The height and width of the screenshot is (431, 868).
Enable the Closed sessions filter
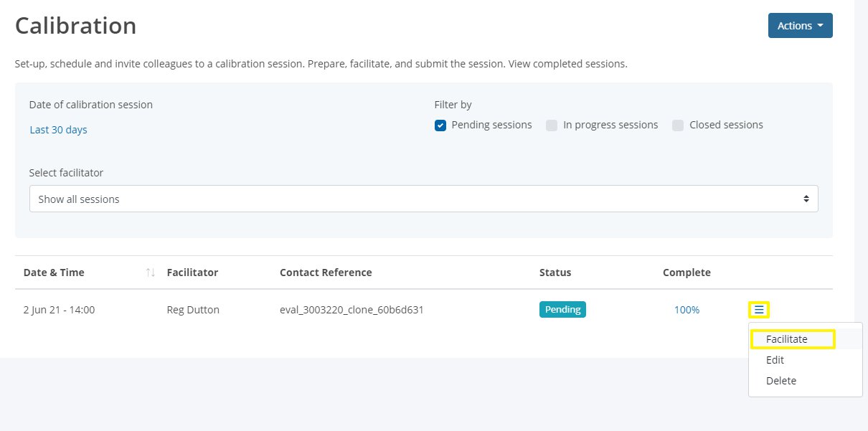(x=678, y=125)
